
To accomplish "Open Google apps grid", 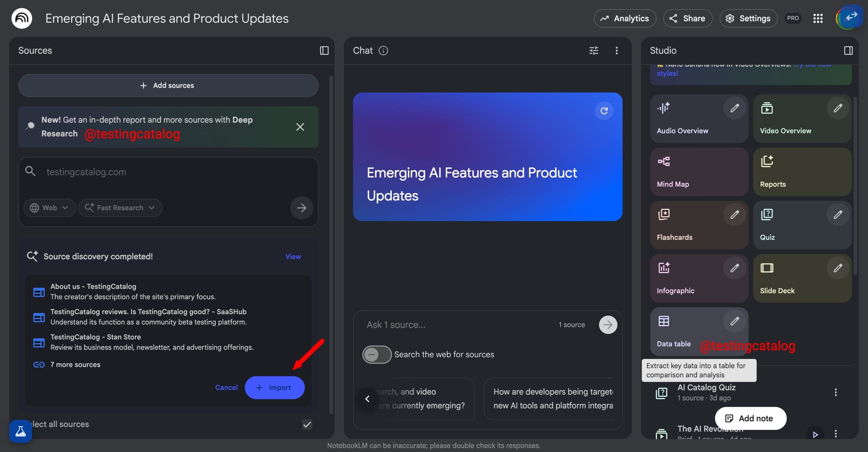I will [x=818, y=18].
